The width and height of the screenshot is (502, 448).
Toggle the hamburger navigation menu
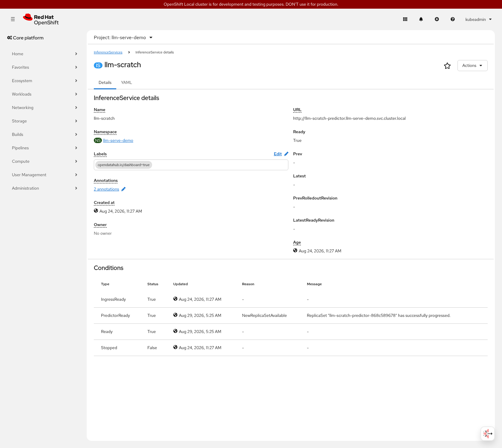point(13,19)
